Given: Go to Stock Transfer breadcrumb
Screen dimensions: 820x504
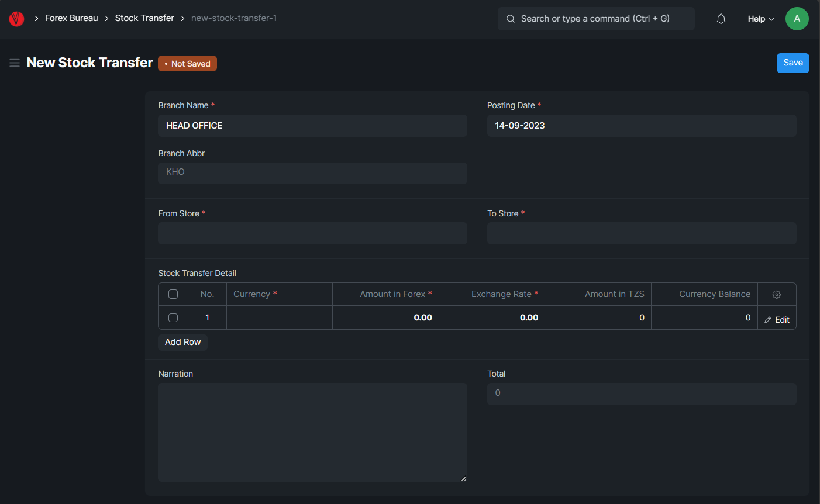Looking at the screenshot, I should click(x=144, y=18).
